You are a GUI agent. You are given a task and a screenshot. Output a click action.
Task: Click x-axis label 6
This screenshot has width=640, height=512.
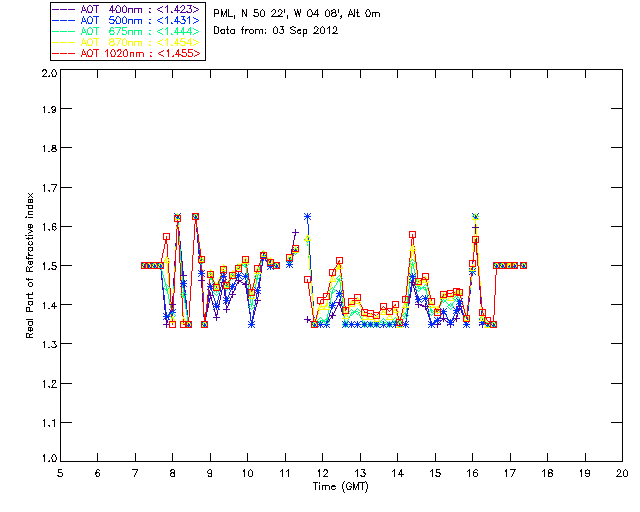[98, 473]
